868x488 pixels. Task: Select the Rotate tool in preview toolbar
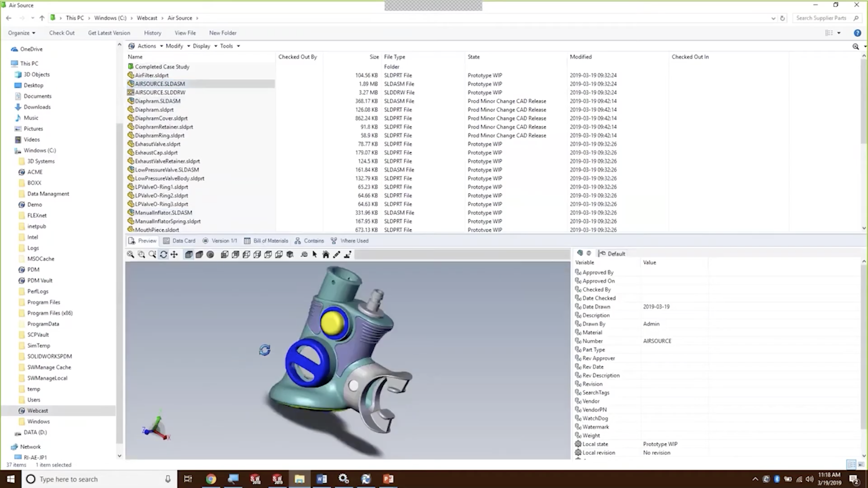click(163, 255)
